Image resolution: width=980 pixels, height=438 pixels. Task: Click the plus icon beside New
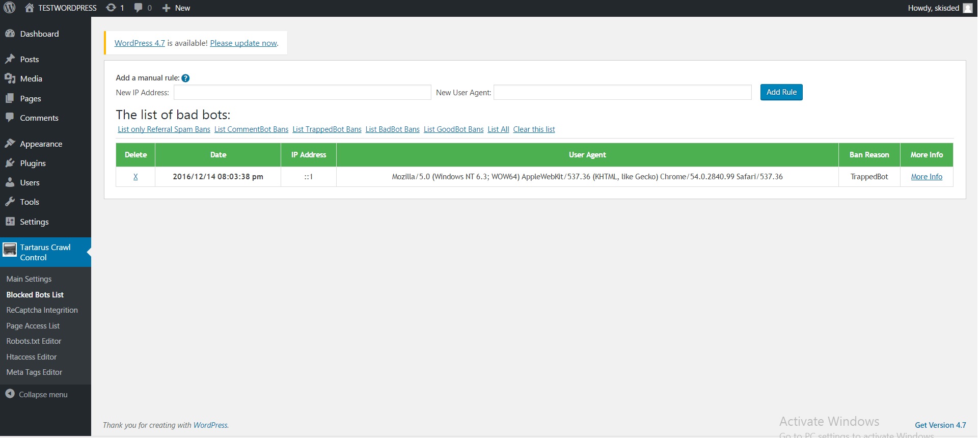(166, 8)
